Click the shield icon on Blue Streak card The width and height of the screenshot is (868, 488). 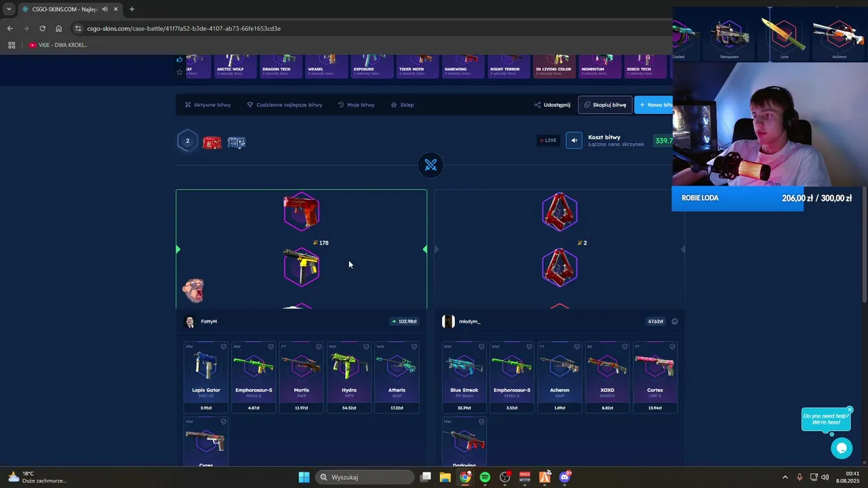481,347
